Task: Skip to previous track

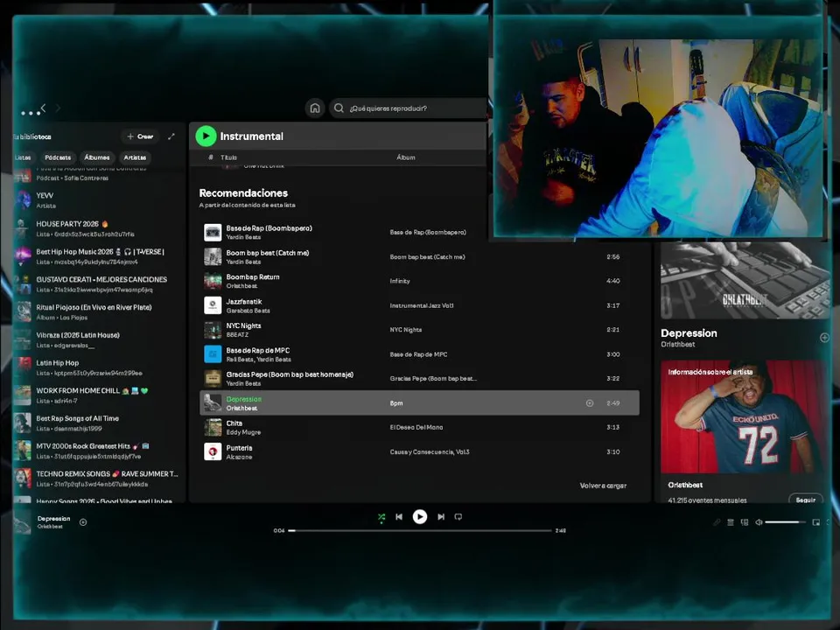Action: pyautogui.click(x=399, y=517)
